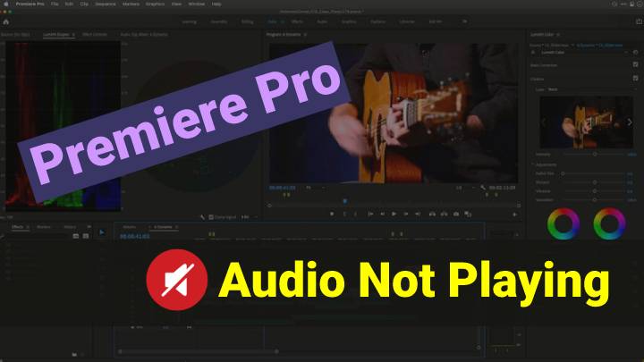Open the Help menu
Screen dimensions: 644x362
(x=216, y=4)
